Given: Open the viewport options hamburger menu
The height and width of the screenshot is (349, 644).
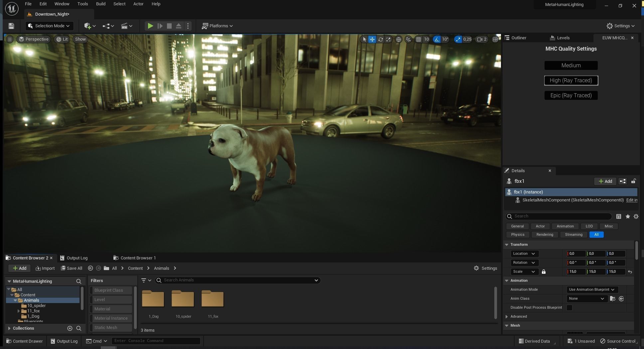Looking at the screenshot, I should point(10,39).
